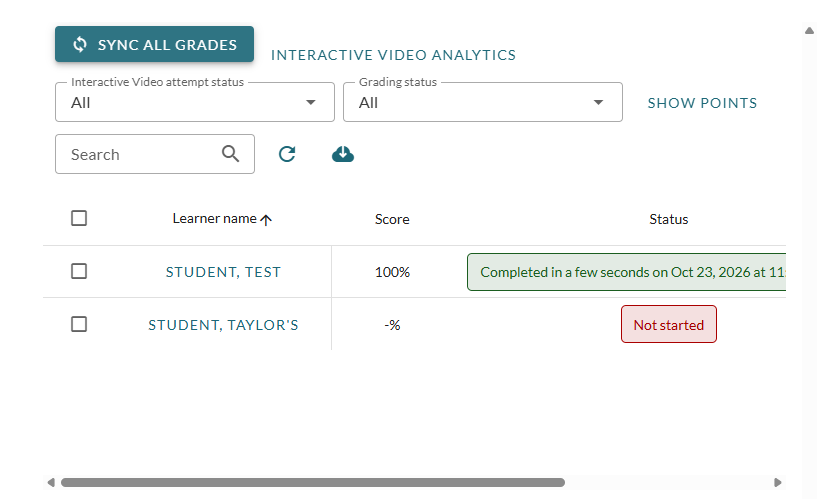Click the magnifying glass search icon
This screenshot has height=499, width=836.
[x=230, y=154]
